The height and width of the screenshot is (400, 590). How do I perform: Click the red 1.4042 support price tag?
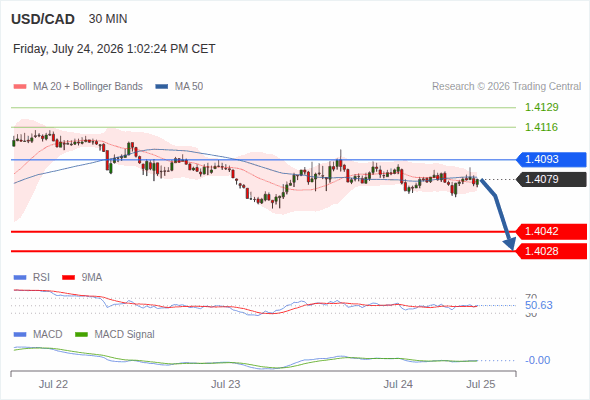tap(551, 231)
